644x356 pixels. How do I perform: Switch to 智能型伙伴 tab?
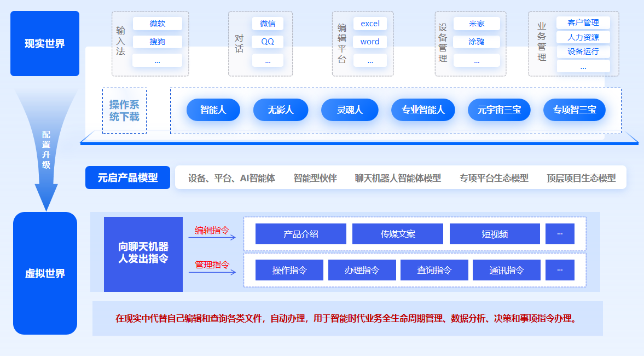[315, 178]
